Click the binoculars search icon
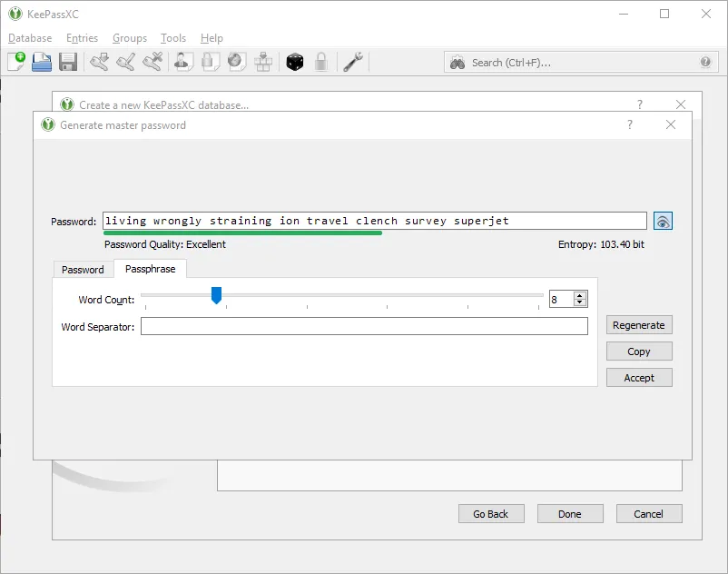 457,63
